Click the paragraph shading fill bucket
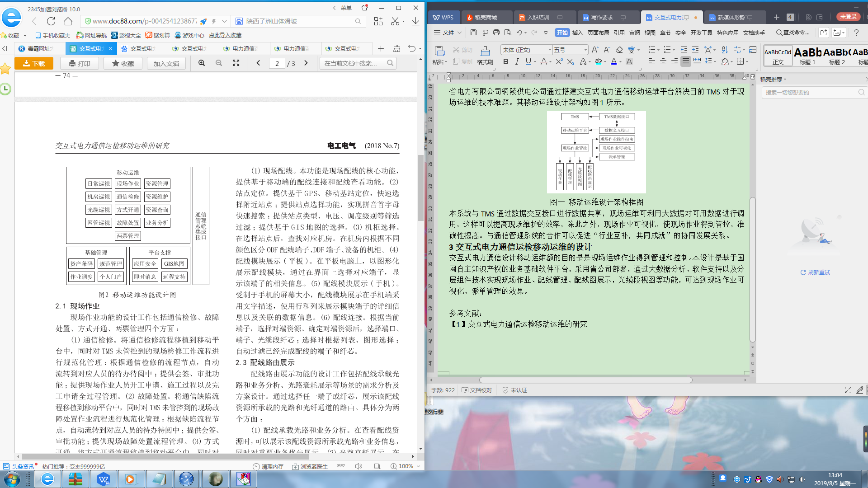The height and width of the screenshot is (488, 868). [725, 61]
